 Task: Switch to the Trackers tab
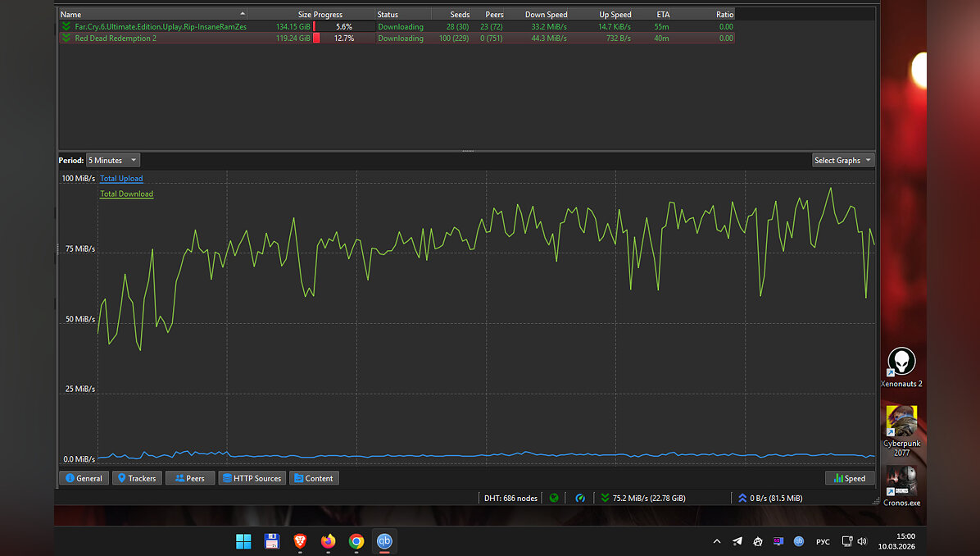pos(137,478)
